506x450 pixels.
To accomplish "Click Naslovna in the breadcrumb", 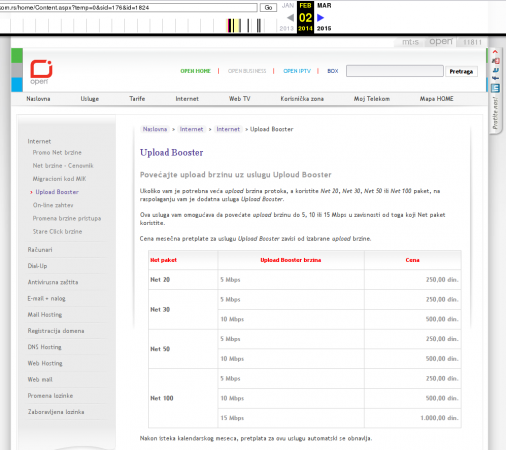I will tap(155, 129).
